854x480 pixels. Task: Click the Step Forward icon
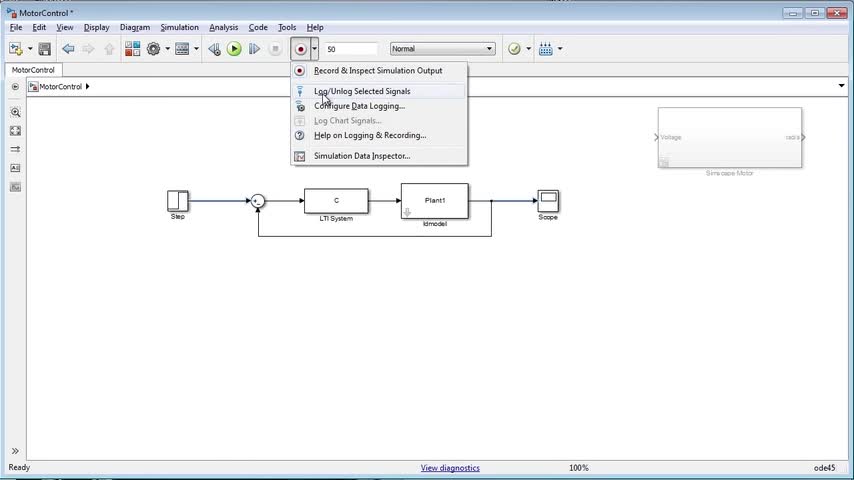254,49
